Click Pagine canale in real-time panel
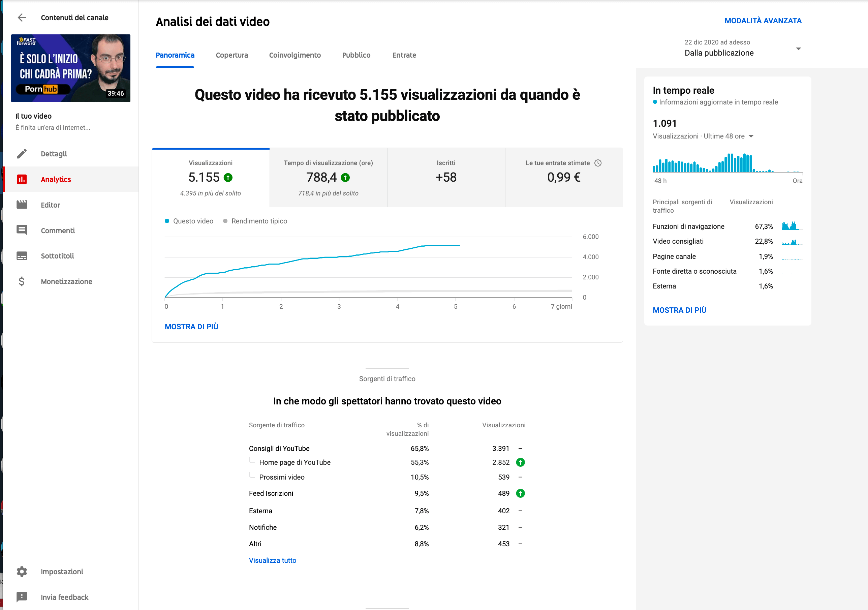The height and width of the screenshot is (610, 868). pyautogui.click(x=674, y=256)
